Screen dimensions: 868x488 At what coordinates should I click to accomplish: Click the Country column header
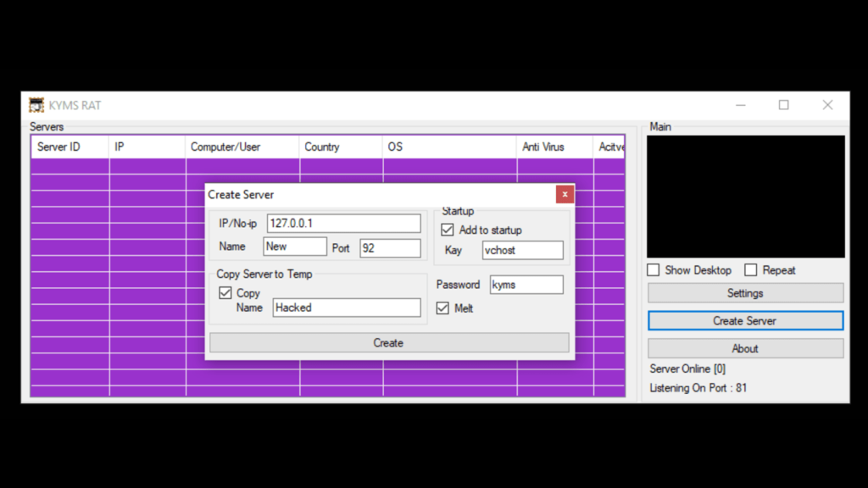point(341,147)
